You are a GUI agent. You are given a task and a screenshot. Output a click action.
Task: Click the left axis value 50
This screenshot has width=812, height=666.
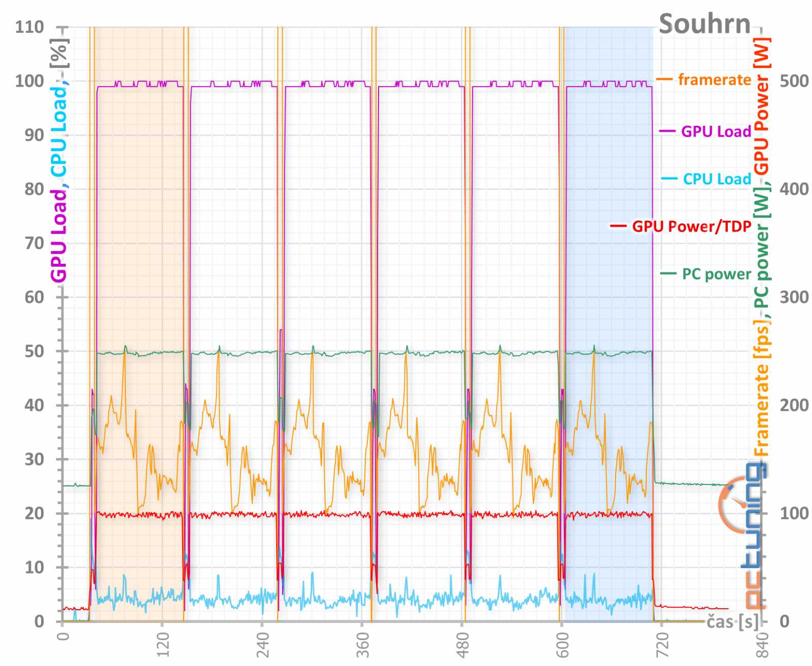(35, 351)
